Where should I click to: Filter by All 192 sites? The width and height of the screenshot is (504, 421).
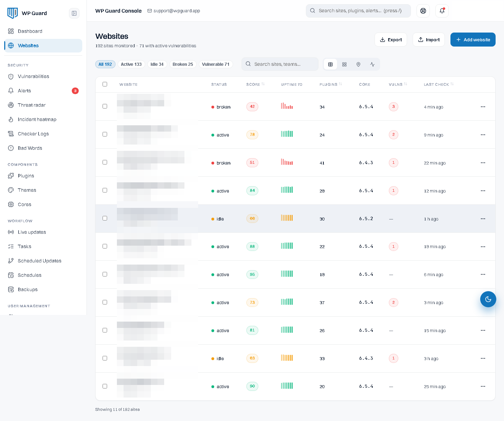[x=105, y=64]
